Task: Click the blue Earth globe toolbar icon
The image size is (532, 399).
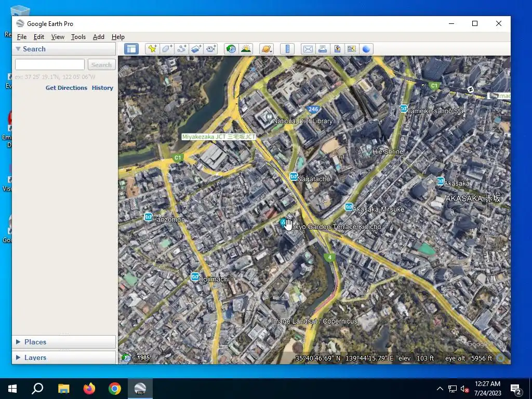Action: coord(366,49)
